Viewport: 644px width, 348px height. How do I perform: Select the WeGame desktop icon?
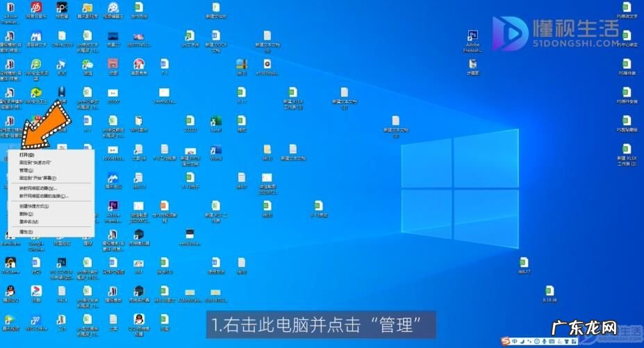10,263
